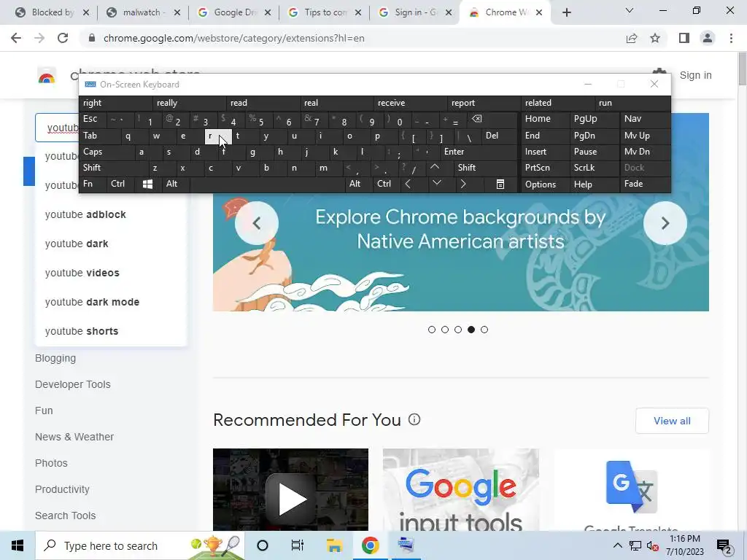Click the browser back arrow
The height and width of the screenshot is (560, 747).
[16, 38]
